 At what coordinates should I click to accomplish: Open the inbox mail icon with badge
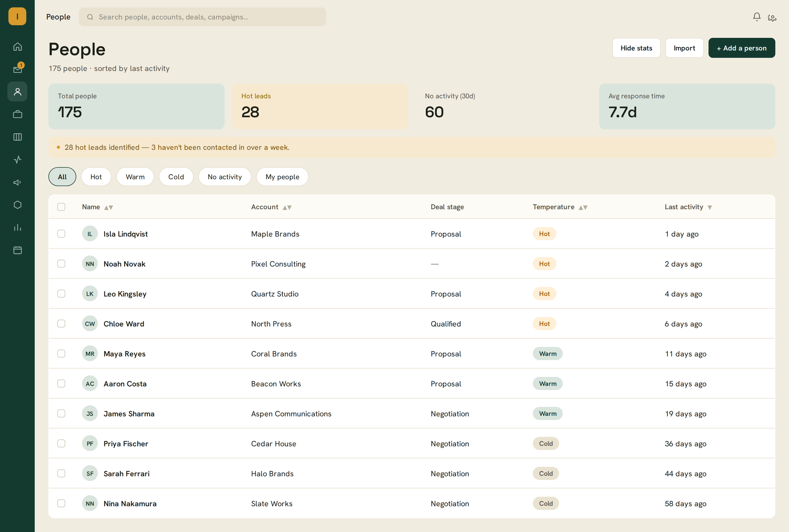pyautogui.click(x=17, y=69)
